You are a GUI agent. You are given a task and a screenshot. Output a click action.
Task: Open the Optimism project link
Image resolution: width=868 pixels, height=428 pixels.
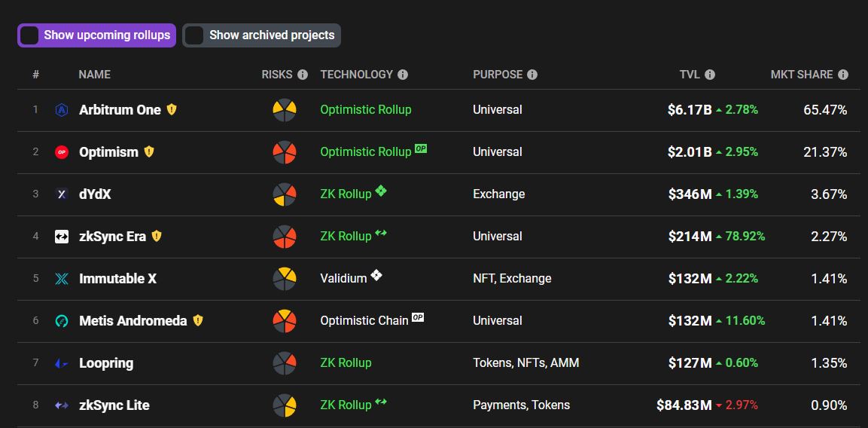pyautogui.click(x=108, y=152)
